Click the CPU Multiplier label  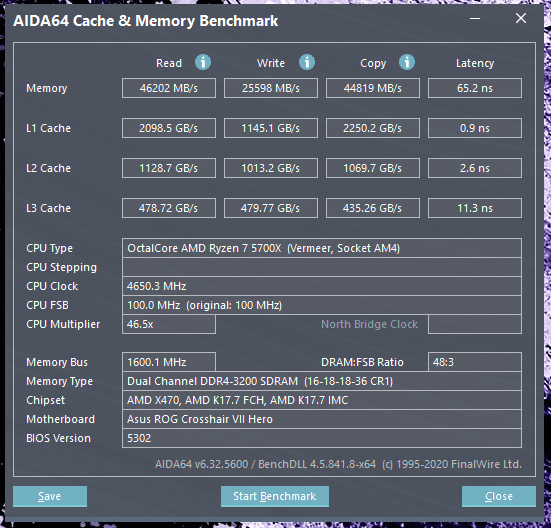pos(63,324)
